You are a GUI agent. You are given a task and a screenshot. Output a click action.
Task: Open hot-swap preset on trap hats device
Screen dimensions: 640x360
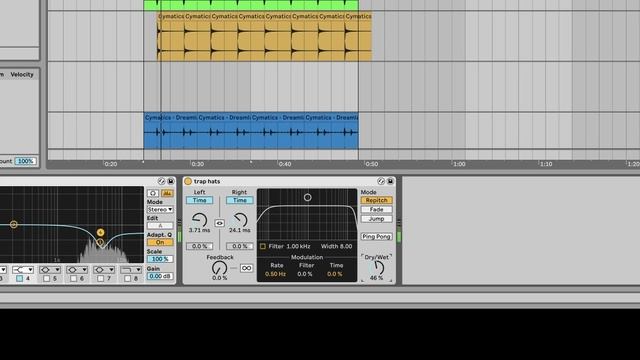click(x=381, y=181)
